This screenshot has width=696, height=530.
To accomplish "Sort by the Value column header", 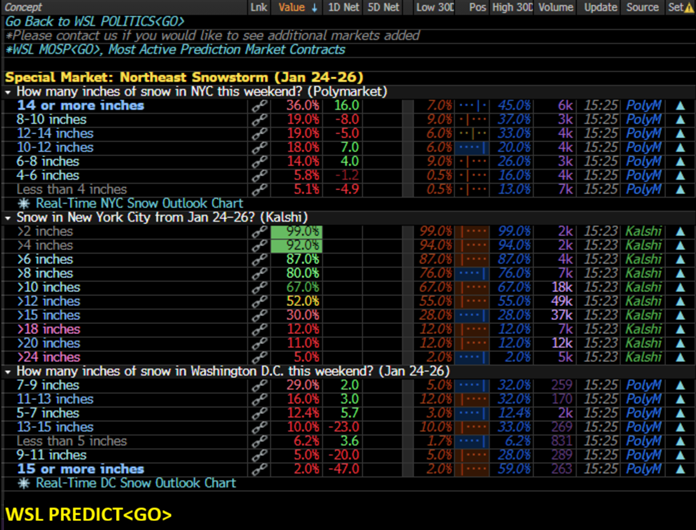I will click(296, 7).
